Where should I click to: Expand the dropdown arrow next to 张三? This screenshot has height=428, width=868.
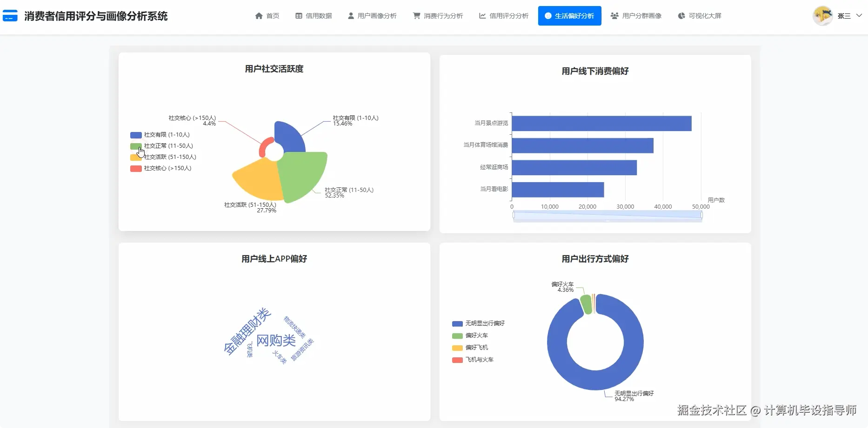[859, 15]
